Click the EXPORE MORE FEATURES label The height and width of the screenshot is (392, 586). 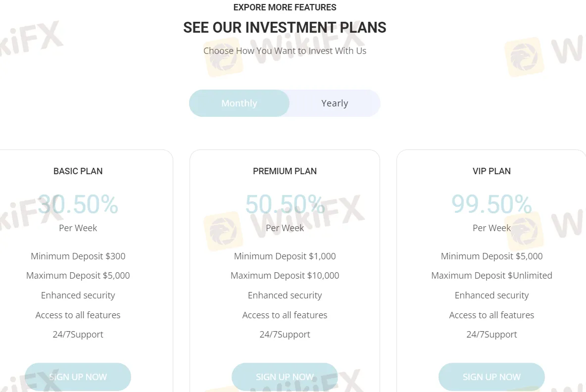click(285, 7)
